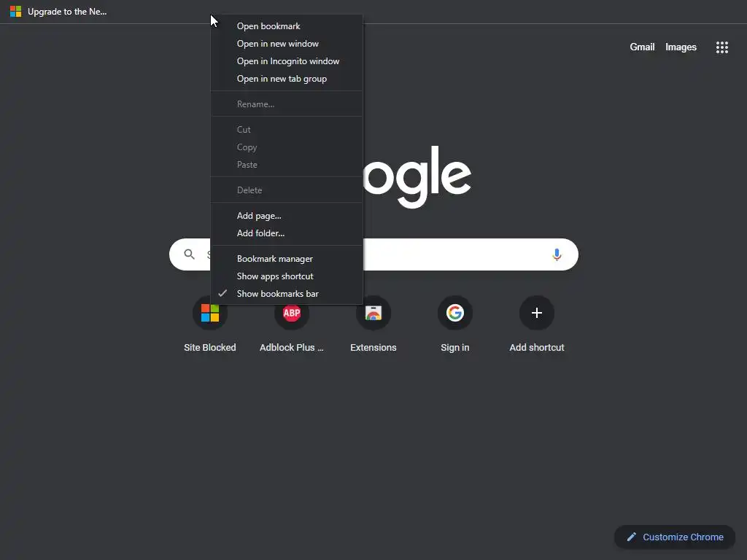This screenshot has width=747, height=560.
Task: Click the Delete menu entry
Action: (287, 190)
